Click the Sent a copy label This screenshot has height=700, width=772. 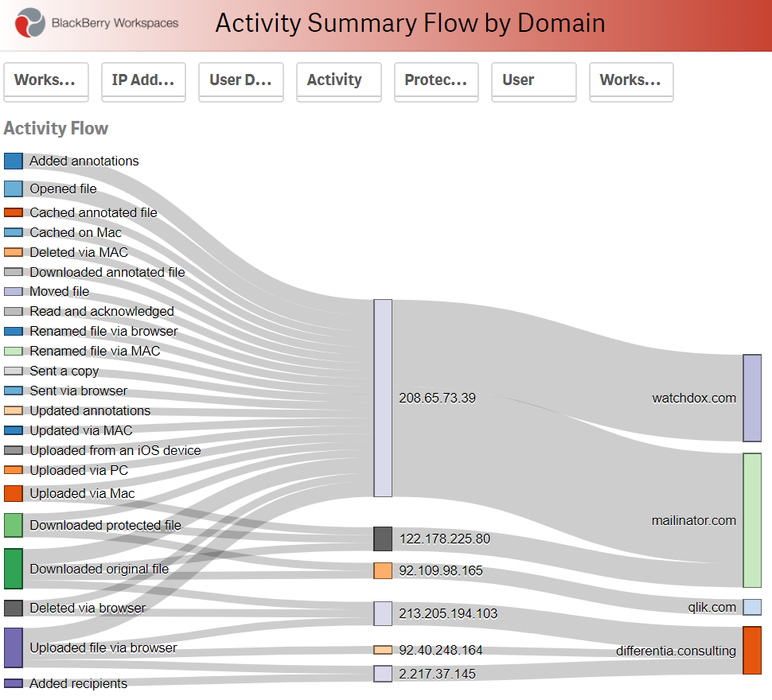[64, 371]
